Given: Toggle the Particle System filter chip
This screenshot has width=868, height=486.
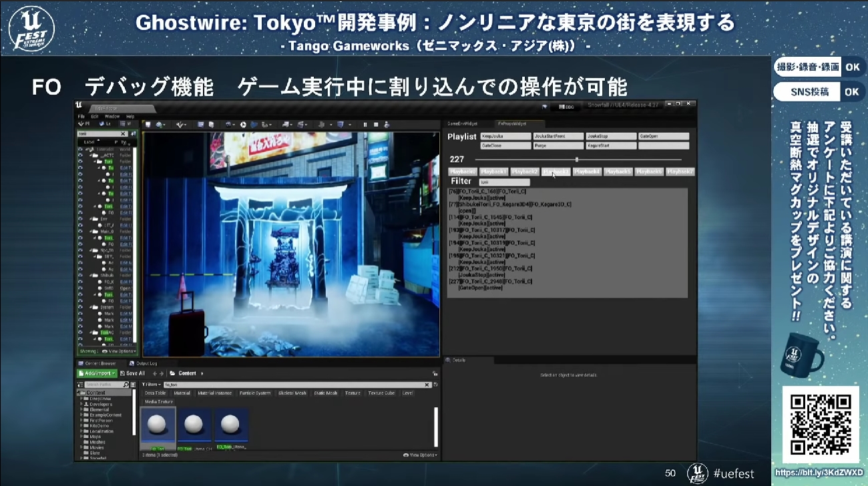Looking at the screenshot, I should pyautogui.click(x=254, y=393).
